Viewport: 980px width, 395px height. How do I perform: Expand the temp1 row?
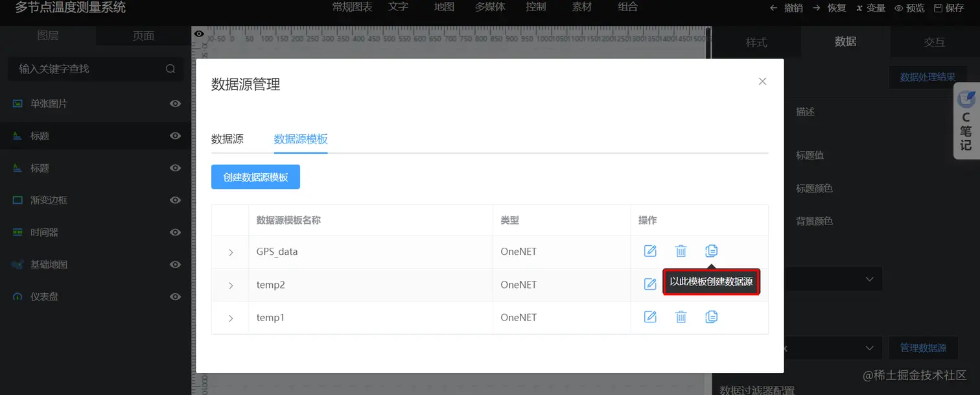pyautogui.click(x=231, y=318)
